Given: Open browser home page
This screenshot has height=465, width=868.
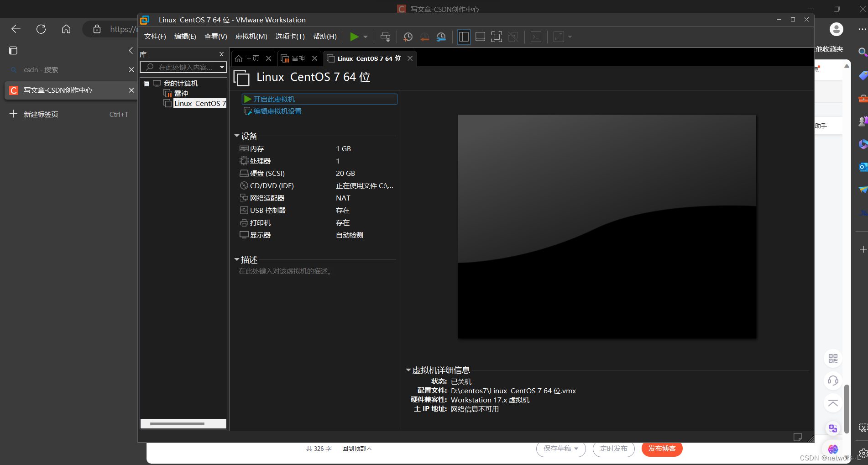Looking at the screenshot, I should 66,29.
